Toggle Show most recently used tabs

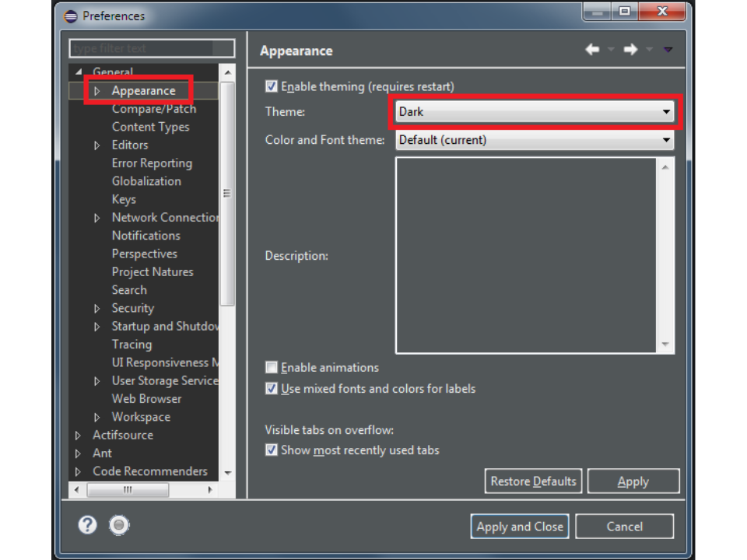coord(272,450)
